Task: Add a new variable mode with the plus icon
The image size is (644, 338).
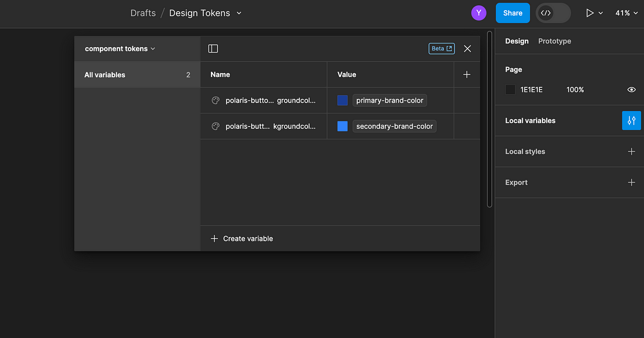Action: click(x=466, y=75)
